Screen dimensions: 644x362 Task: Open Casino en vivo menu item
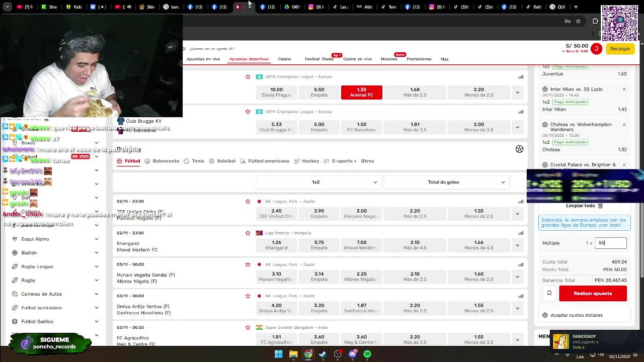pyautogui.click(x=357, y=59)
